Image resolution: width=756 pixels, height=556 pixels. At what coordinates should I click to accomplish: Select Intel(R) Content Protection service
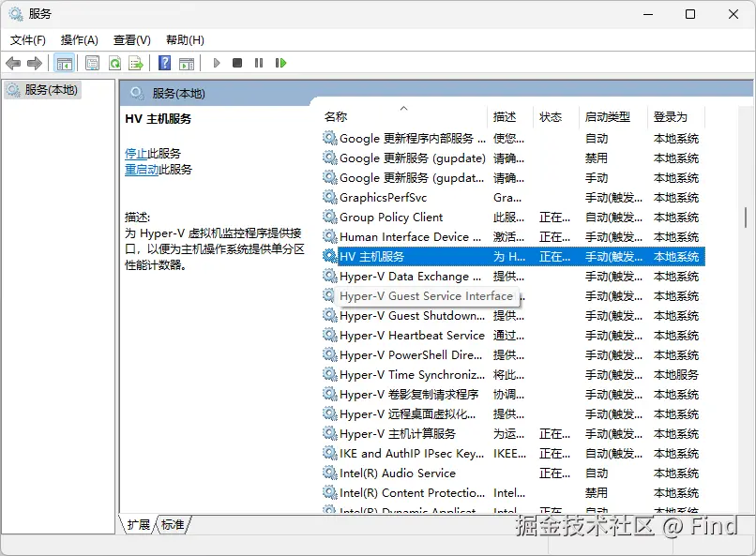coord(513,493)
